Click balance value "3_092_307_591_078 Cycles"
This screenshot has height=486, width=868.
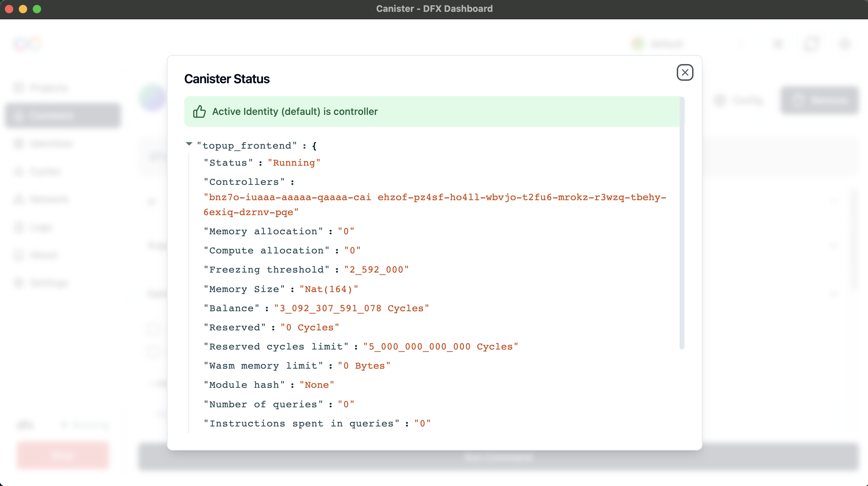[x=351, y=308]
